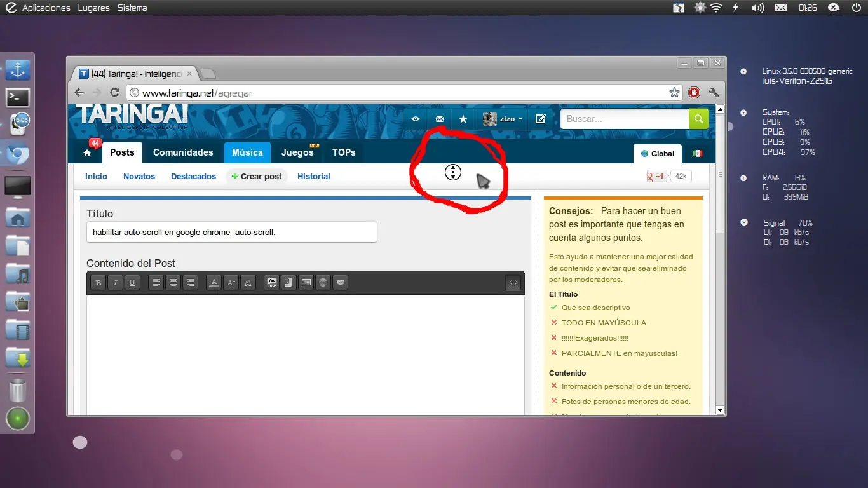Open the volume control in top panel

pyautogui.click(x=757, y=8)
